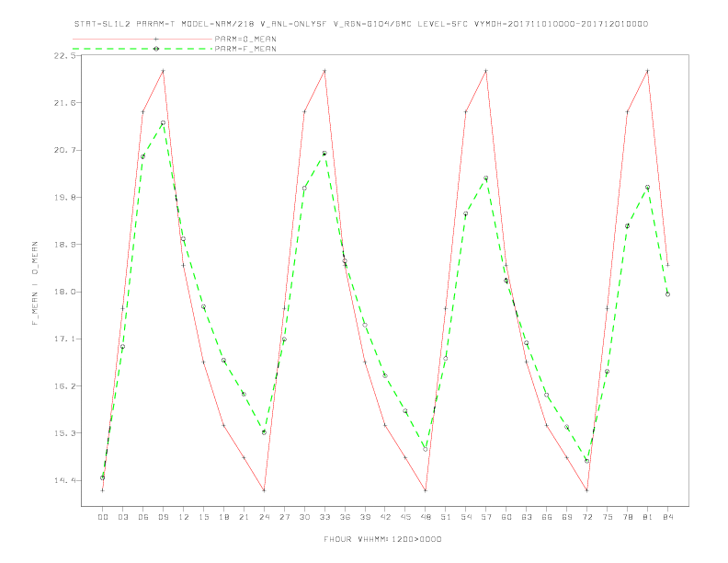Click the VYMDH date range in the title
Screen dimensions: 728x563
click(561, 24)
